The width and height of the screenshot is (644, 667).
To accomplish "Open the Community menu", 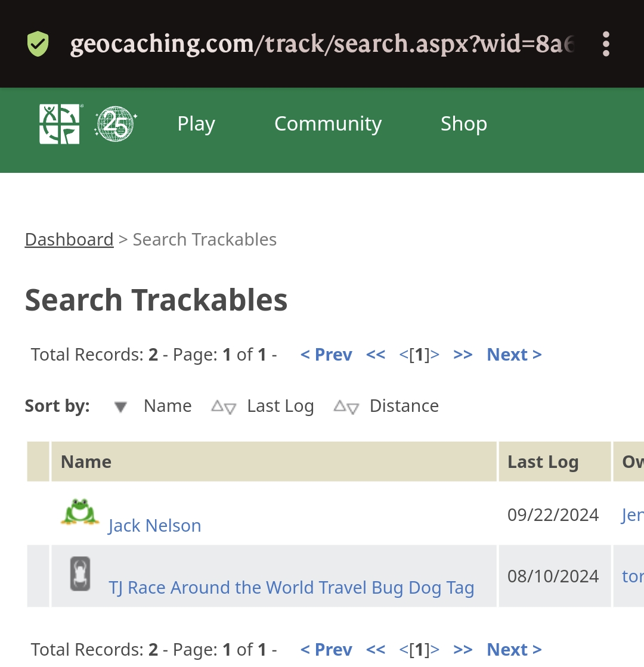I will pos(327,124).
